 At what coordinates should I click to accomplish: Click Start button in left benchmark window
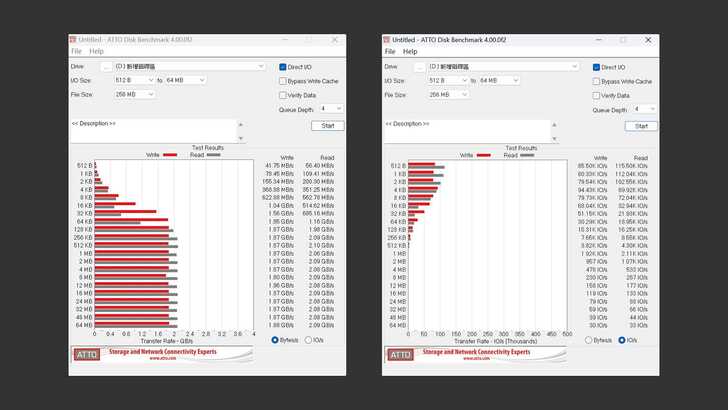327,126
